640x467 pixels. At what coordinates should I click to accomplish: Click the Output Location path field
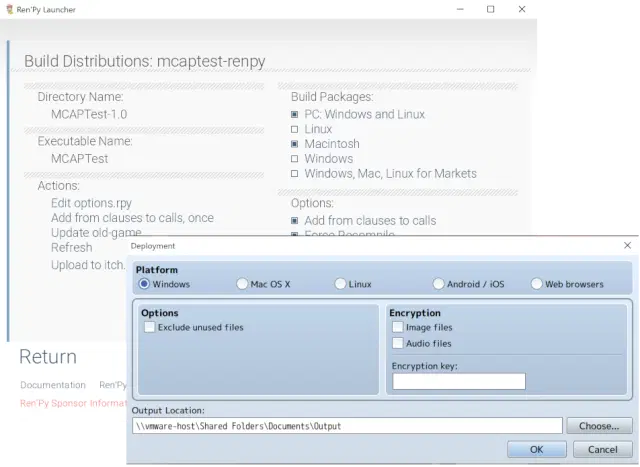click(346, 426)
